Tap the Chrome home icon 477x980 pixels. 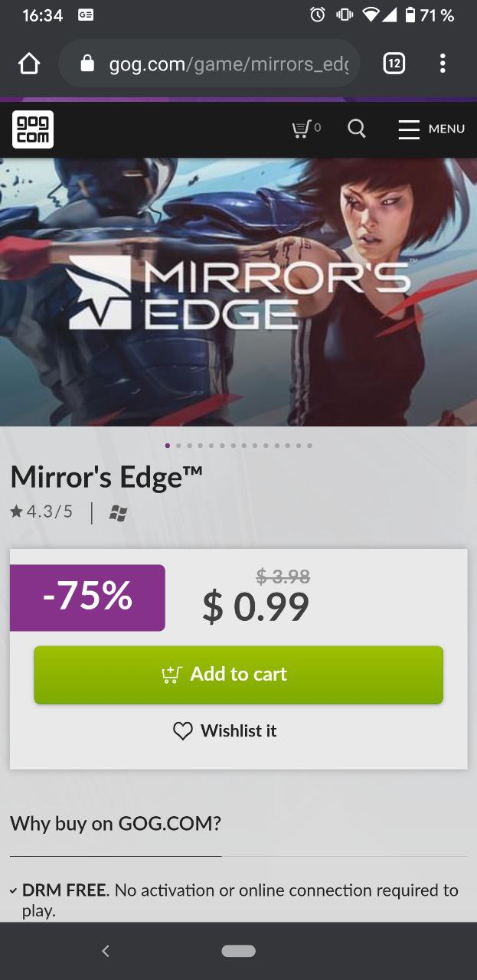(x=29, y=64)
